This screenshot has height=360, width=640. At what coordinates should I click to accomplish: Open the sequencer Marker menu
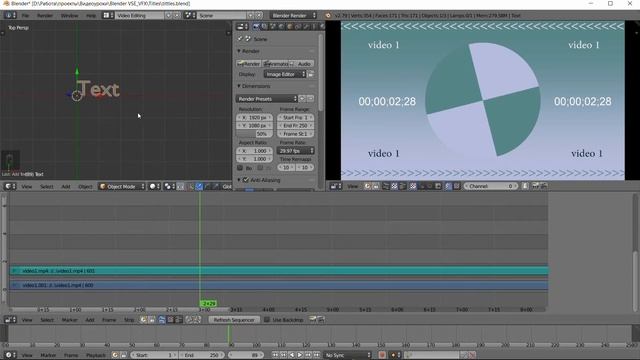coord(69,320)
